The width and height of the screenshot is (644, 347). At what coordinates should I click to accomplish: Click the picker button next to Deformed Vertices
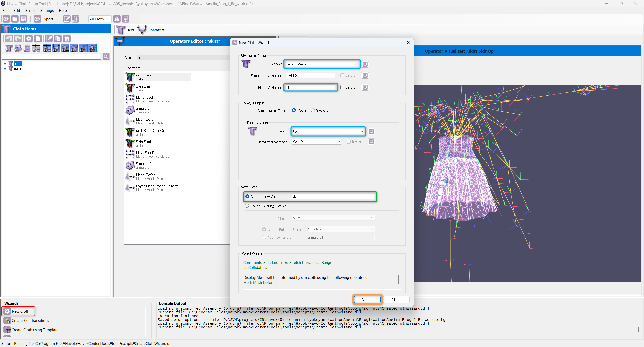coord(371,142)
